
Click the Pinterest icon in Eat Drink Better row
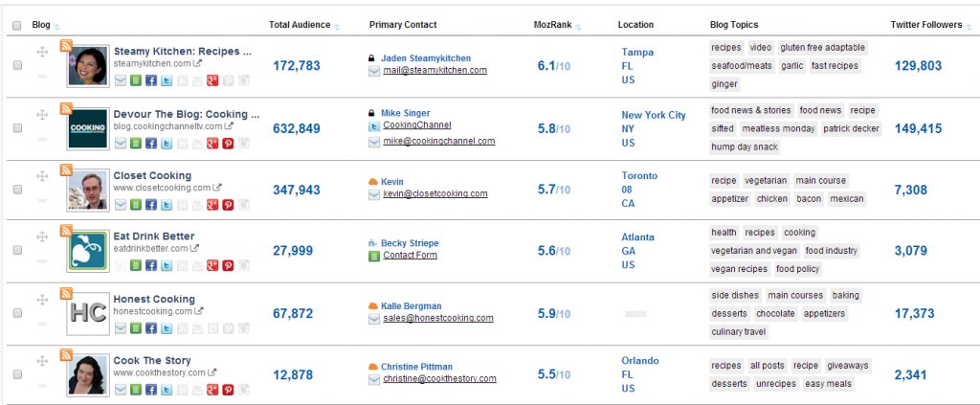click(228, 265)
